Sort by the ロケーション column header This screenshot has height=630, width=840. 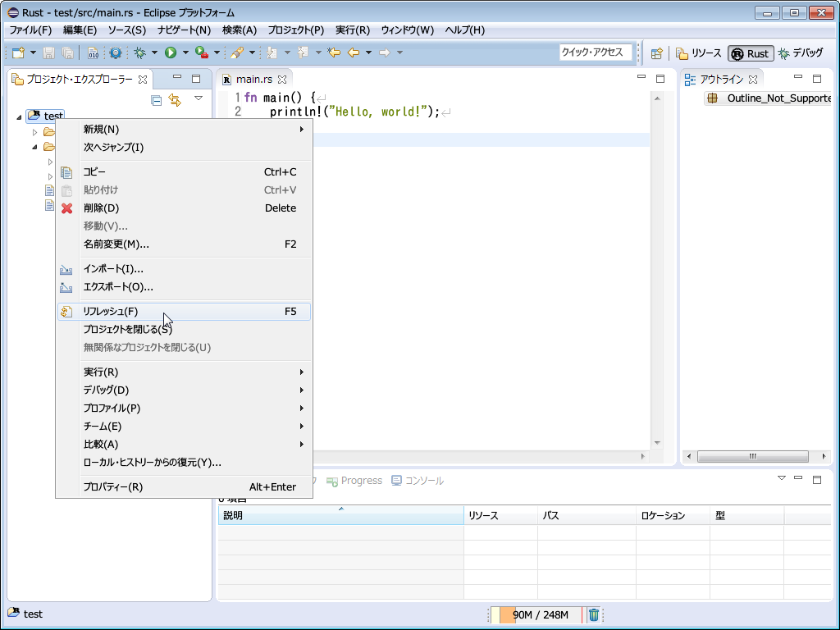tap(673, 515)
